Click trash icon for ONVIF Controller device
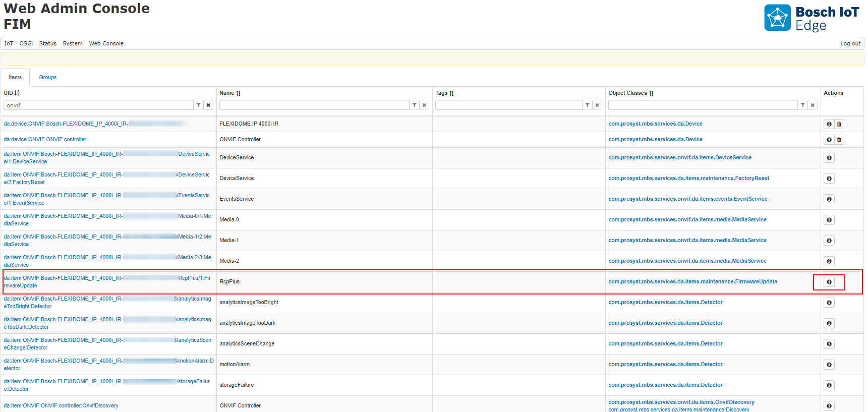This screenshot has height=412, width=868. click(x=839, y=140)
